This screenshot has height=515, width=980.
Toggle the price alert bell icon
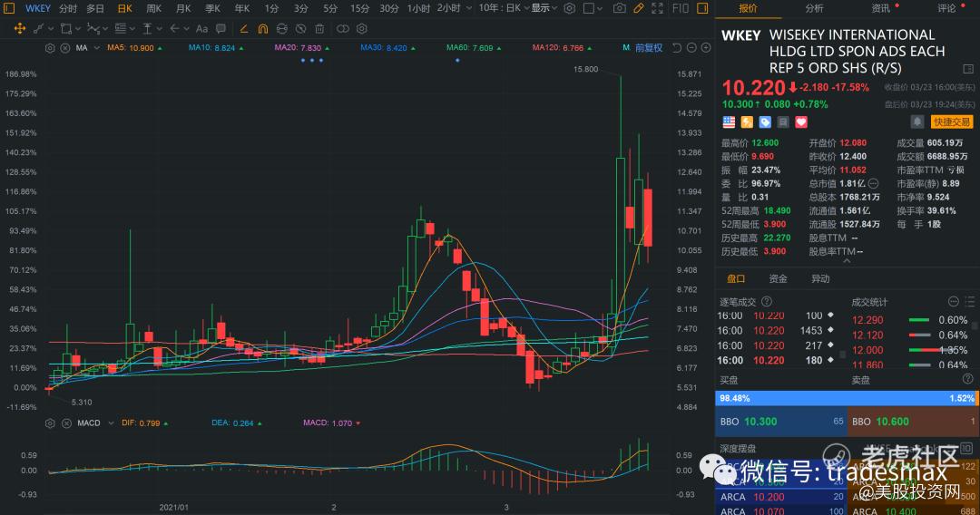point(916,121)
